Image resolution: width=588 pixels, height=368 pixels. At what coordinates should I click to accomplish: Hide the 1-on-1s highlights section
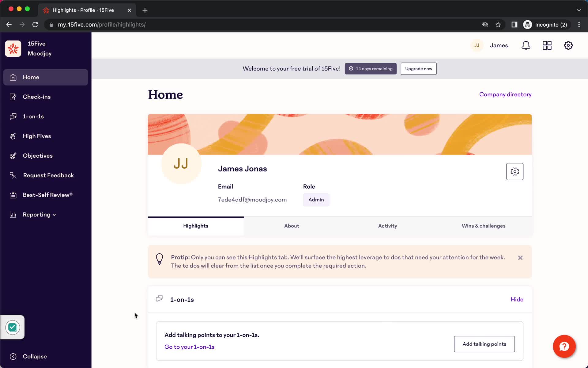[x=517, y=299]
